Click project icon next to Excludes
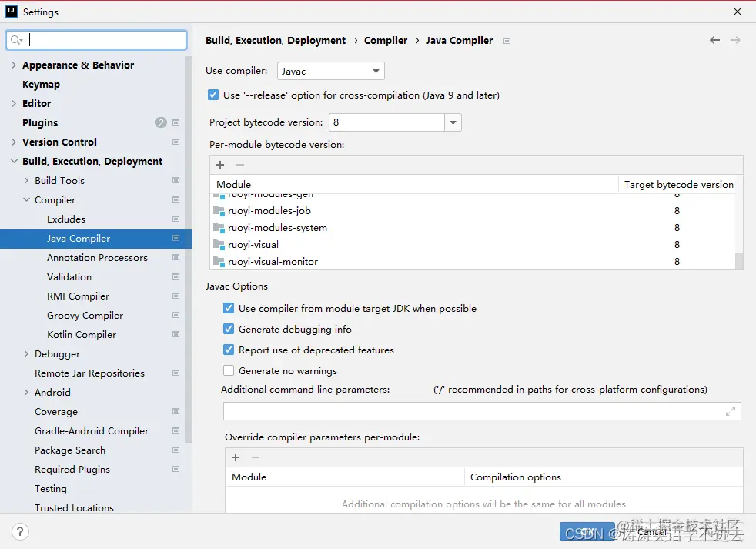The height and width of the screenshot is (549, 756). coord(176,219)
